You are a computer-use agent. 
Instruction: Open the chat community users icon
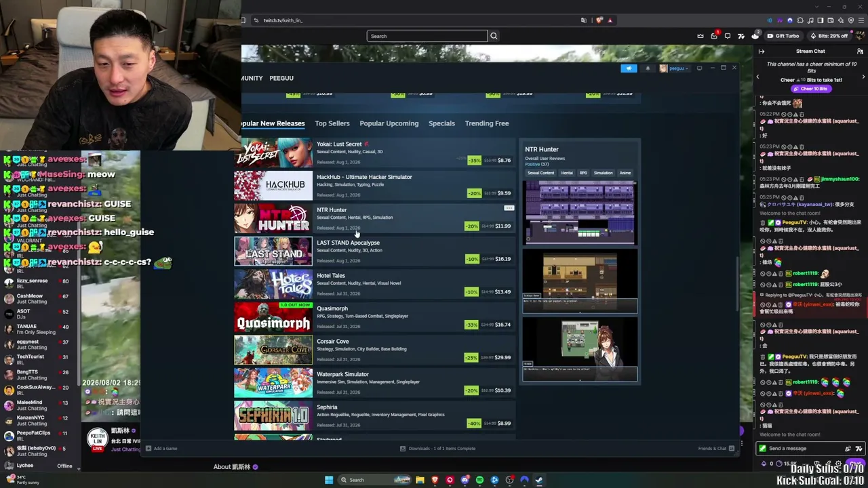[x=861, y=52]
